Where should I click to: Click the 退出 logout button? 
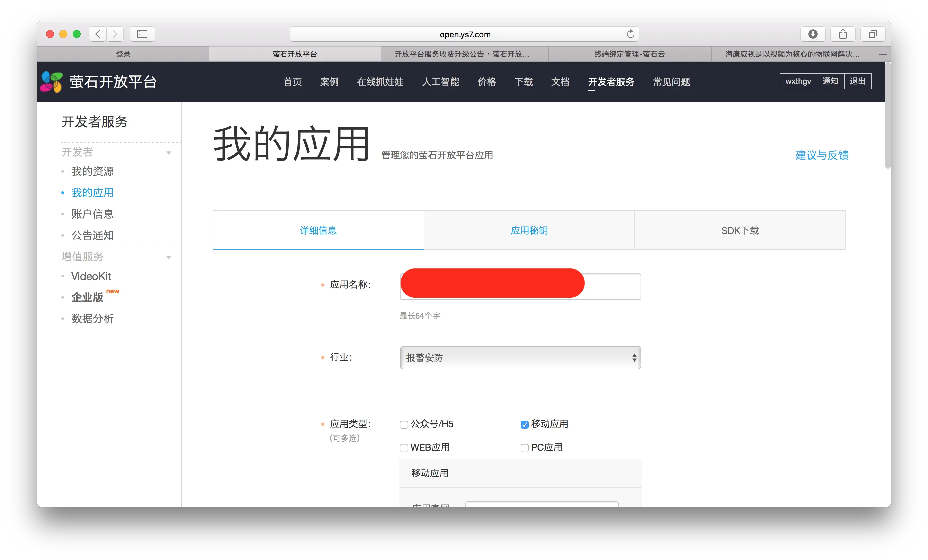[858, 81]
